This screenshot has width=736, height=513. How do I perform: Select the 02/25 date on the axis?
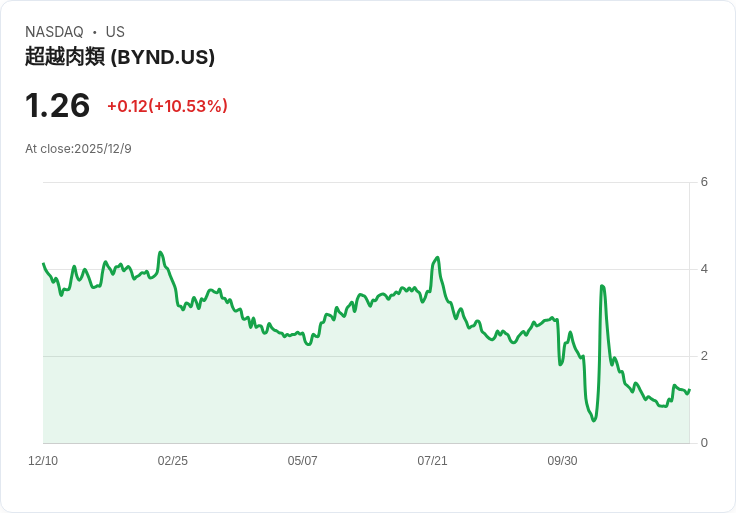pos(173,461)
